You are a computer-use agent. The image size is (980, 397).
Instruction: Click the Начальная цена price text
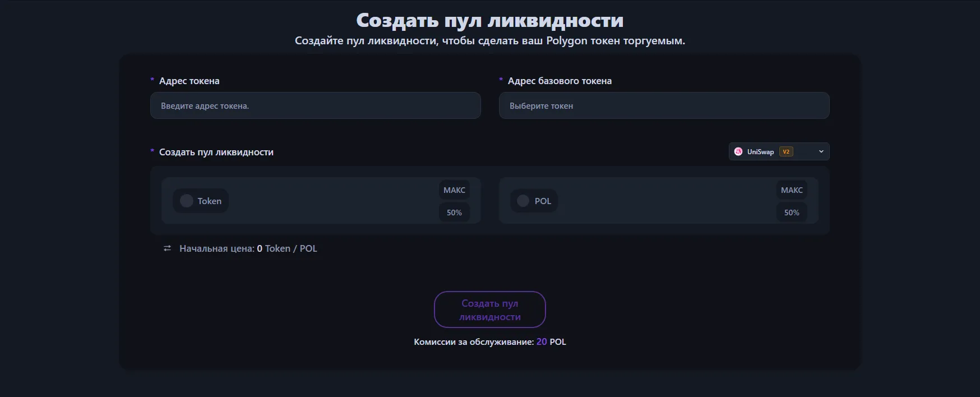[x=248, y=248]
